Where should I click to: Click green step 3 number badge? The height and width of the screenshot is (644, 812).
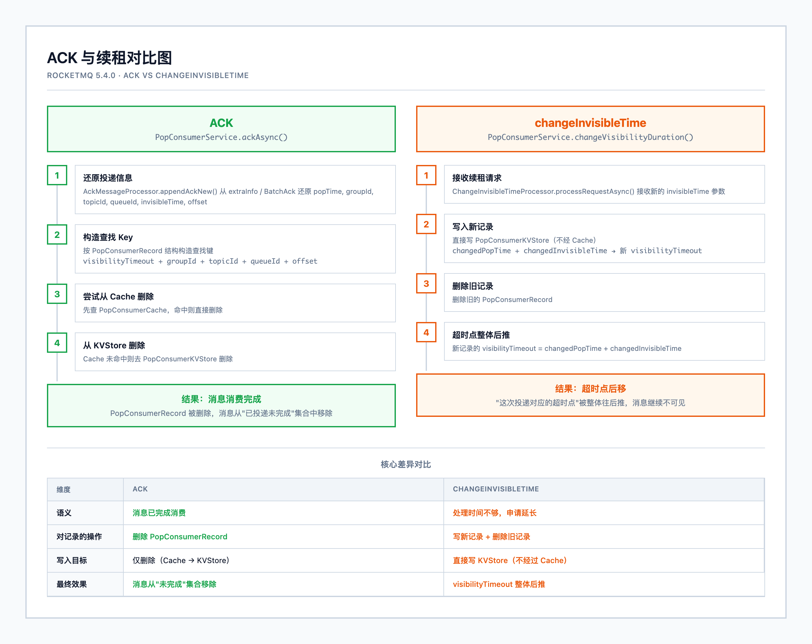click(57, 294)
